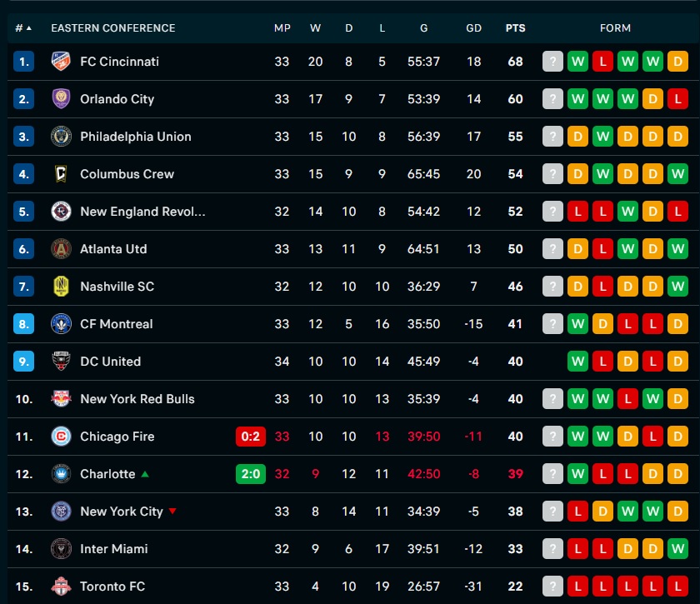Open the Philadelphia Union team page
This screenshot has height=604, width=700.
click(136, 136)
